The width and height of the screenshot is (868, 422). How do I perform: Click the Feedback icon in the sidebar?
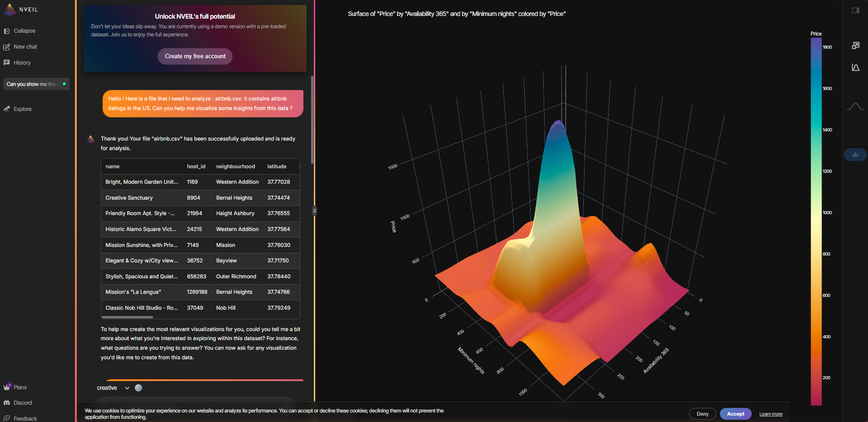(7, 418)
